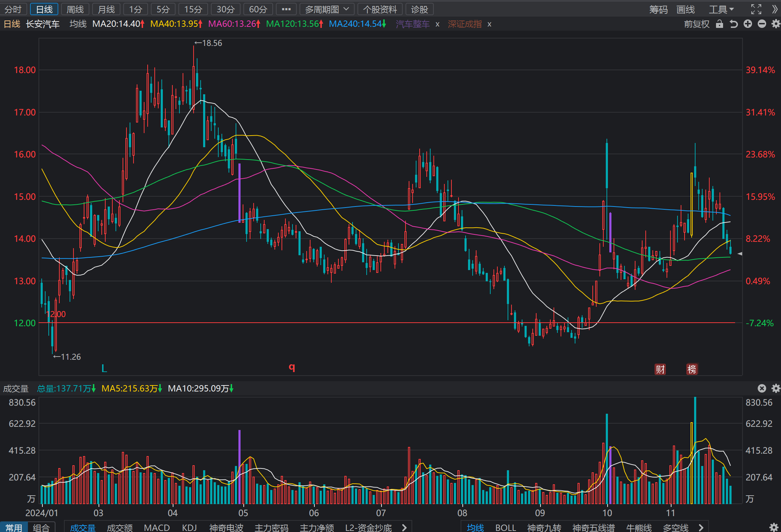The height and width of the screenshot is (532, 781).
Task: Click the MA240:14.54 value label
Action: [x=357, y=24]
